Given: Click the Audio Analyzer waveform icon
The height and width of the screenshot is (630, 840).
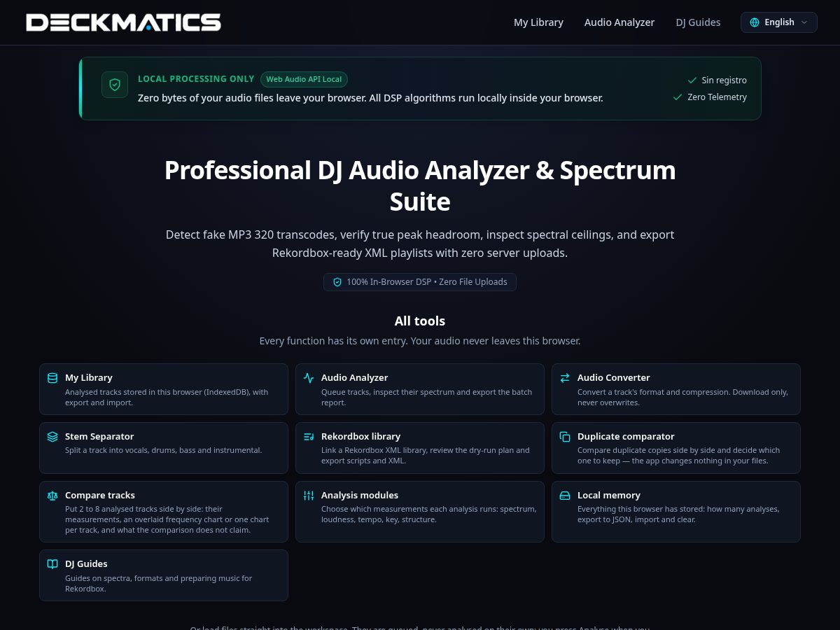Looking at the screenshot, I should [x=309, y=378].
